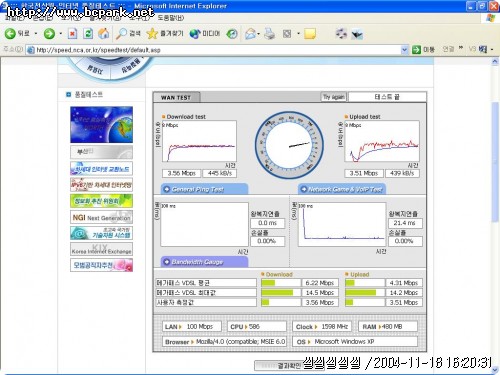Click the vertical scrollbar up arrow

coord(495,61)
